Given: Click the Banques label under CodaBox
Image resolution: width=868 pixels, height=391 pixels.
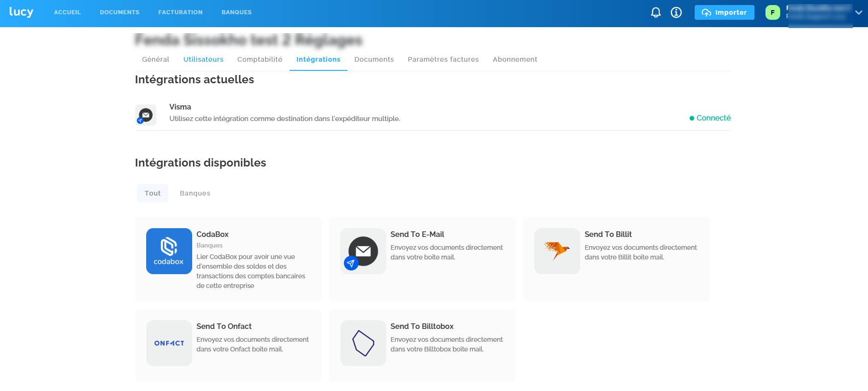Looking at the screenshot, I should (210, 246).
